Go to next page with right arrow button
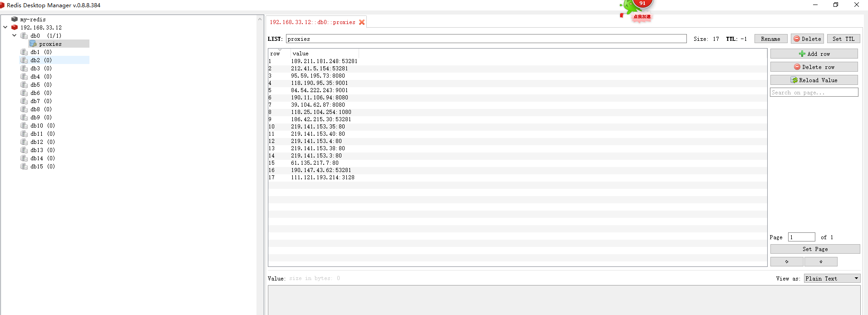Viewport: 868px width, 315px height. (821, 261)
